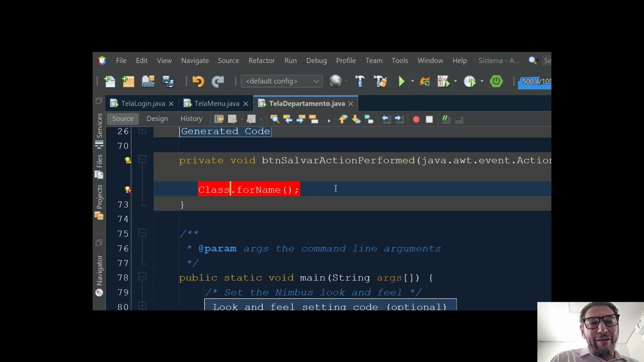Open the Help menu
This screenshot has width=644, height=362.
459,60
